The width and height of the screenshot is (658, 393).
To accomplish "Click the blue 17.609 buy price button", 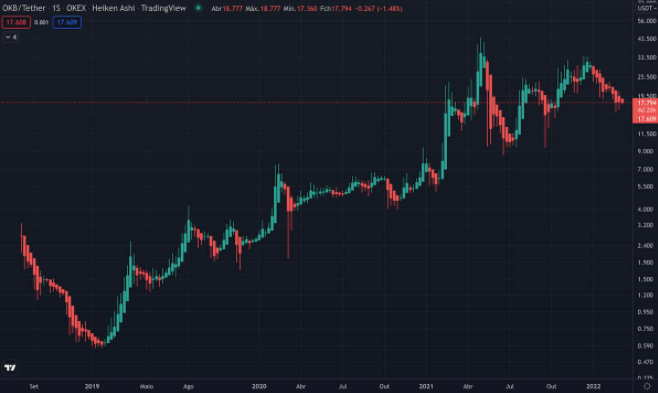I will [x=67, y=22].
